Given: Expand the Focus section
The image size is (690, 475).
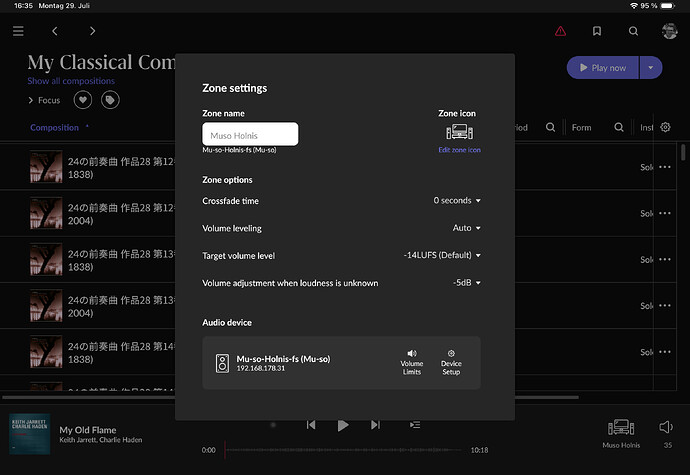Looking at the screenshot, I should (x=44, y=100).
